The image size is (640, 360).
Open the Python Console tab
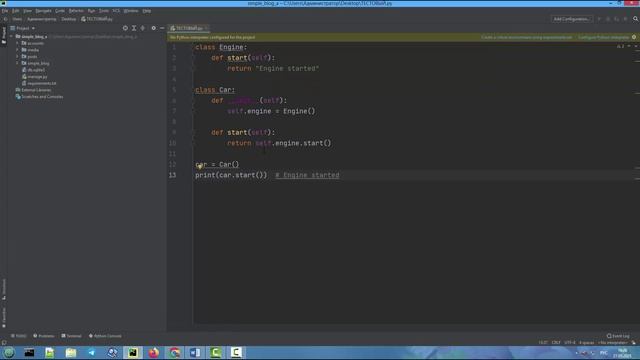(105, 336)
